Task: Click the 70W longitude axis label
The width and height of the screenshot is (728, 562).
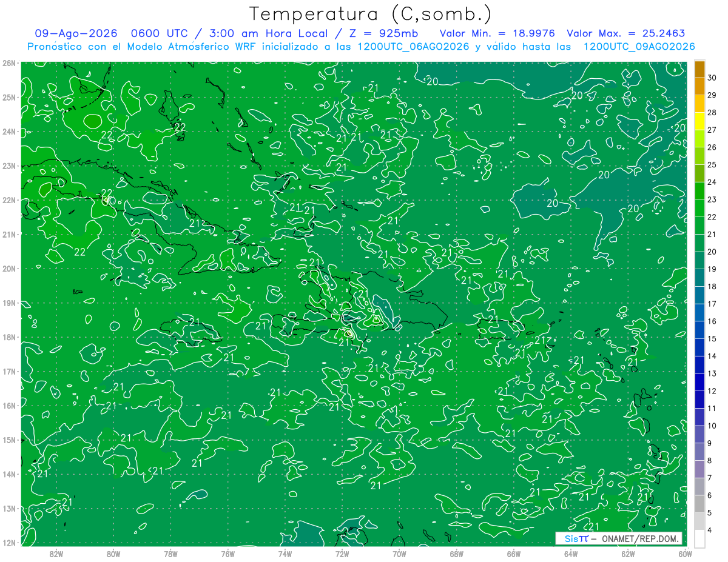Action: (x=399, y=553)
